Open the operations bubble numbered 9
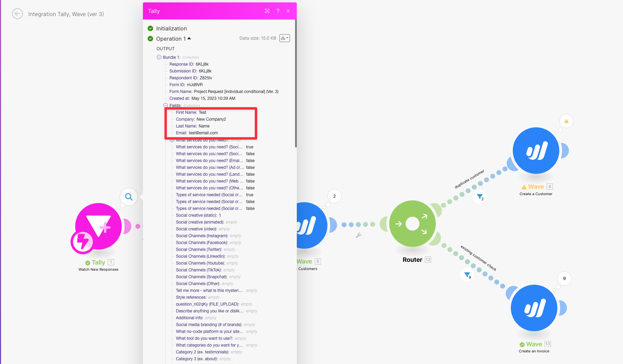Screen dimensions: 623x364 564,279
